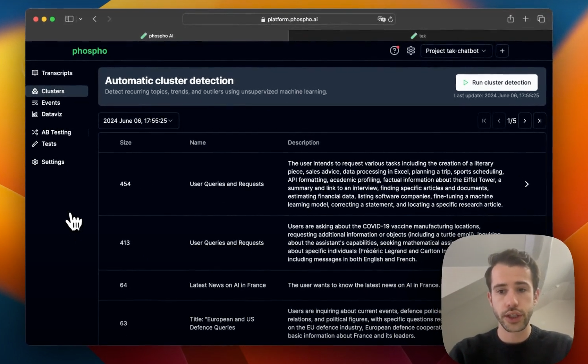
Task: Click the AI in France description text
Action: pyautogui.click(x=364, y=285)
